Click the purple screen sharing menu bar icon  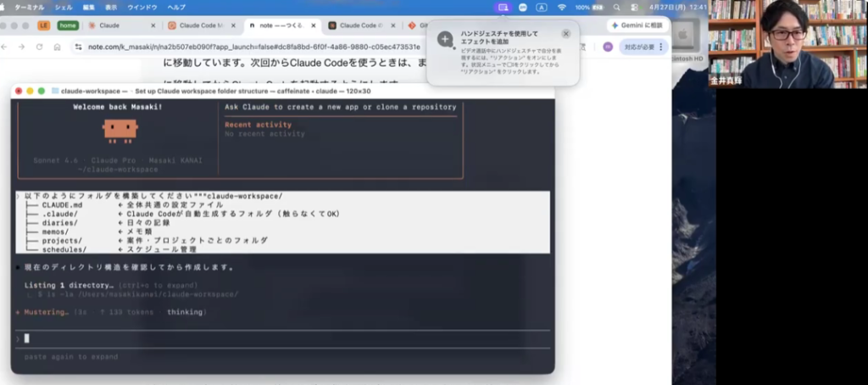504,7
